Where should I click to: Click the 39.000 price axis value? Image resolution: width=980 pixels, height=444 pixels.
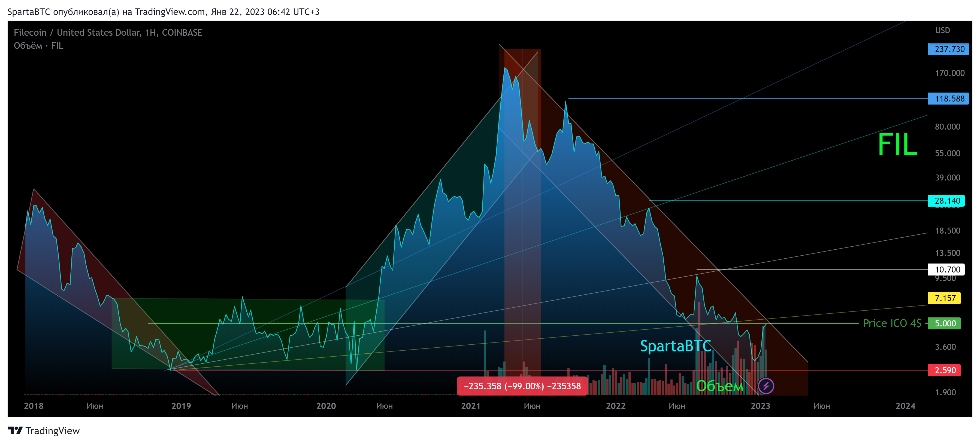pyautogui.click(x=947, y=177)
